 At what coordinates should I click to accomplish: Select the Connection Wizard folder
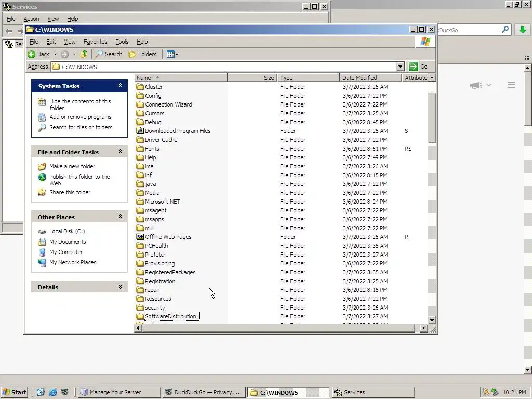pos(168,104)
